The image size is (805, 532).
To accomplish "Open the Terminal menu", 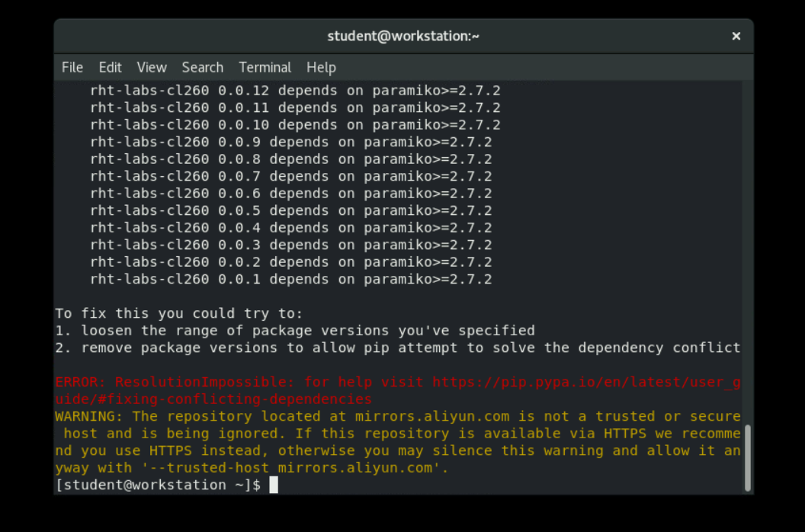I will pos(265,67).
